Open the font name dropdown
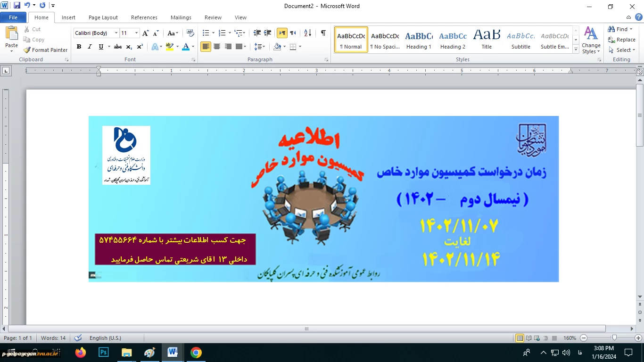644x362 pixels. click(116, 33)
